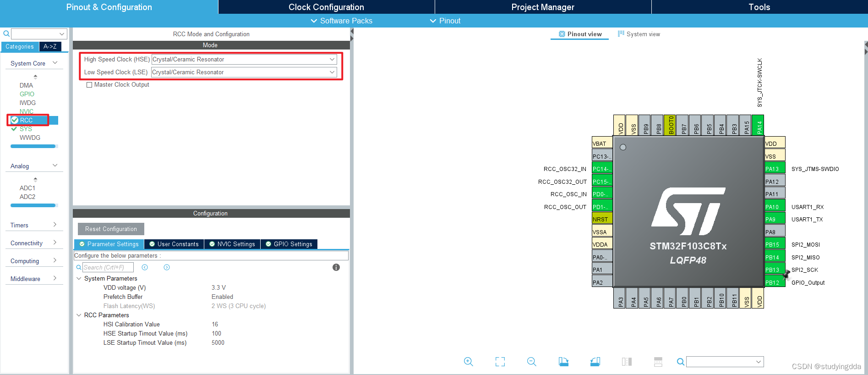Open the User Constants tab
This screenshot has width=868, height=375.
pyautogui.click(x=174, y=244)
